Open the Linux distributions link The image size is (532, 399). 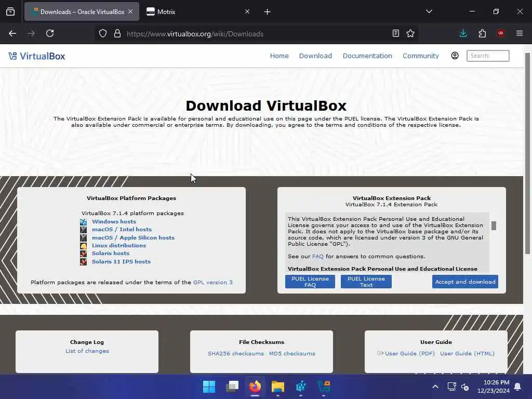tap(119, 245)
